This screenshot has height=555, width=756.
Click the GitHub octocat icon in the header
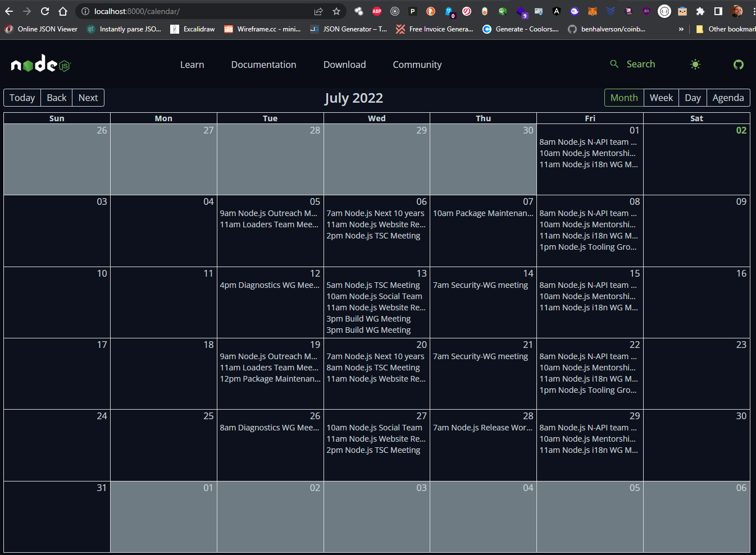(738, 64)
